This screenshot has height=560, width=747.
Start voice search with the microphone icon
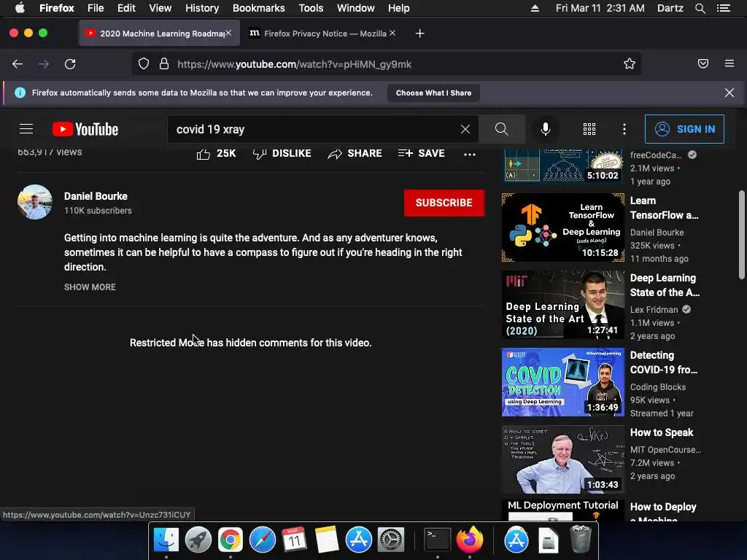[x=546, y=129]
